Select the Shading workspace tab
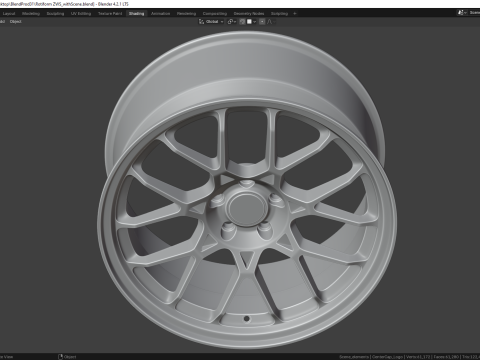Screen dimensions: 480x360 click(136, 14)
